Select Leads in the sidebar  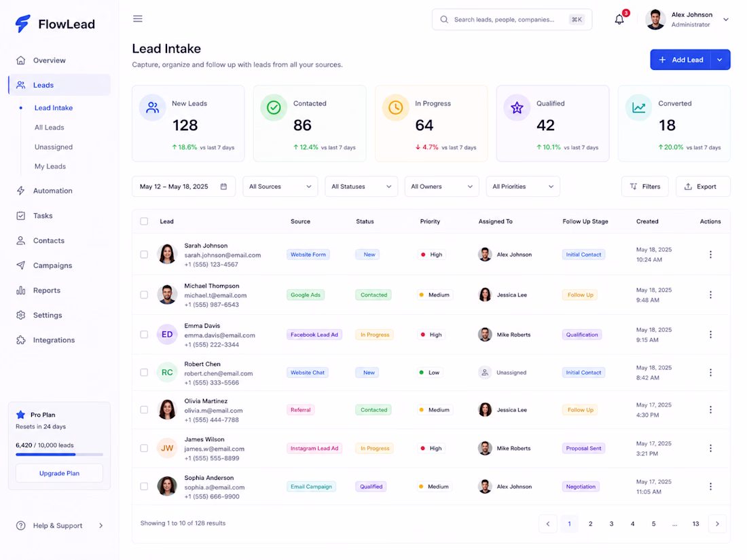pos(60,85)
